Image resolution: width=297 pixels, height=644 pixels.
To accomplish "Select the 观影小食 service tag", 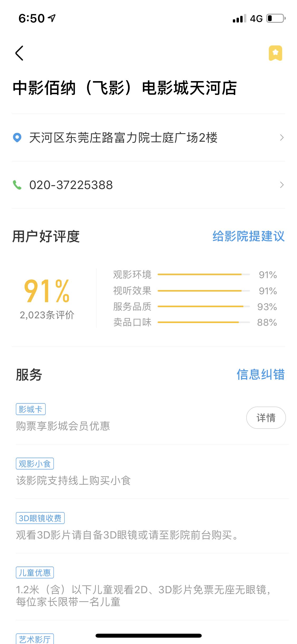I will coord(35,464).
